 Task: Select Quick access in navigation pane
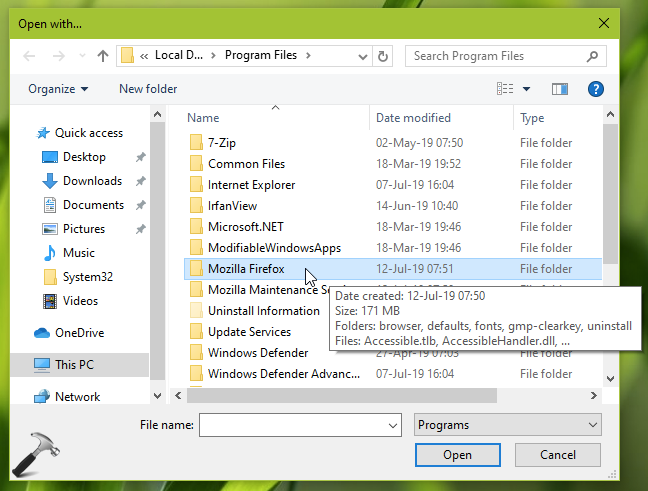tap(79, 133)
